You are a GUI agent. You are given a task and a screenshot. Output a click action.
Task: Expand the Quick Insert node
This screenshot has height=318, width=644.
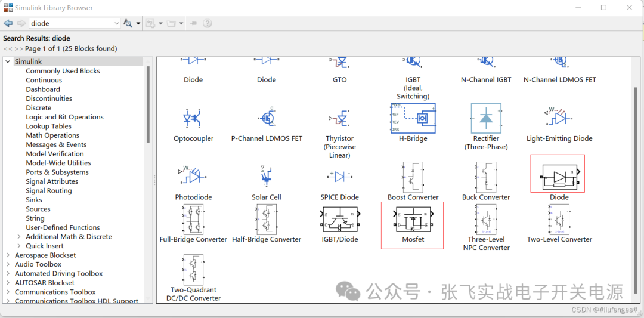point(19,246)
